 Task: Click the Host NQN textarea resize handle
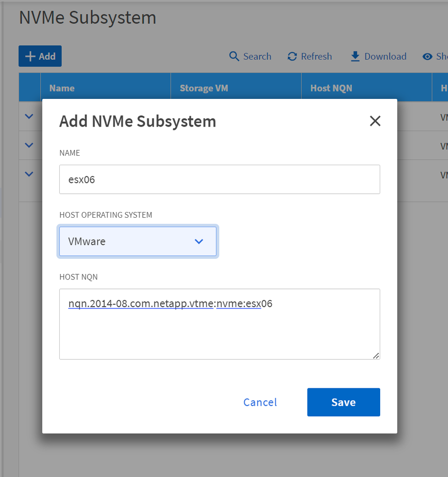tap(376, 355)
